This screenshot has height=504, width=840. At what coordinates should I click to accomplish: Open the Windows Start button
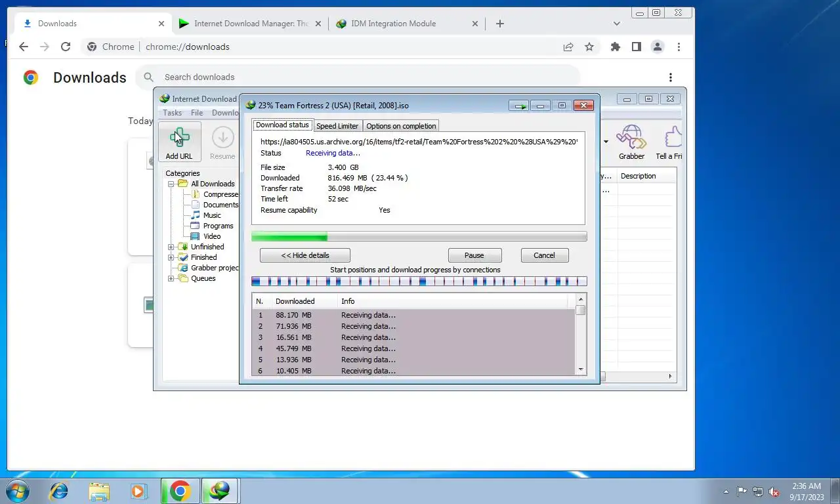pos(16,491)
